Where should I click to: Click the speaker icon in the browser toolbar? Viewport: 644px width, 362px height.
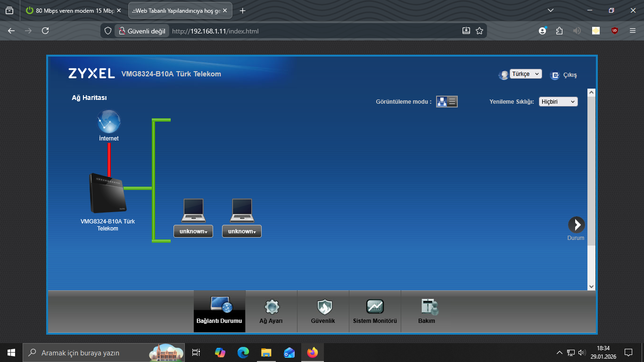tap(577, 31)
